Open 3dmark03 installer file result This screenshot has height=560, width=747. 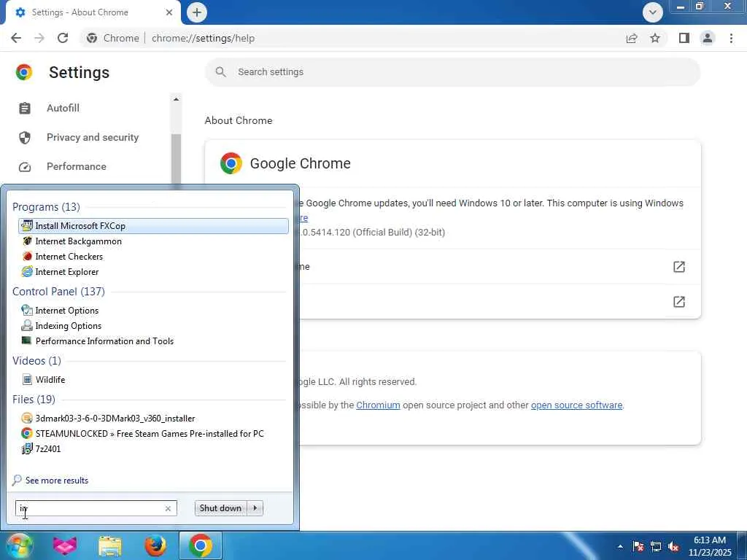click(x=153, y=418)
